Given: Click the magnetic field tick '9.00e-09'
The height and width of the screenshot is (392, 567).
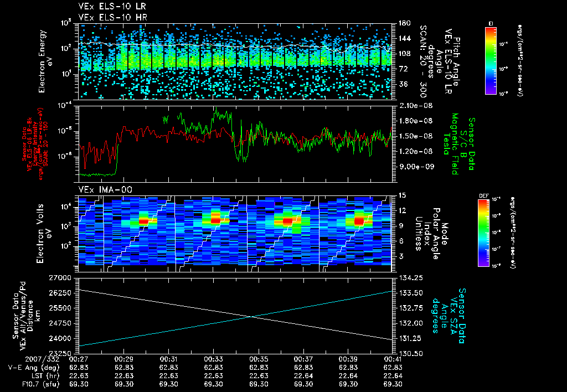Looking at the screenshot, I should coord(415,167).
